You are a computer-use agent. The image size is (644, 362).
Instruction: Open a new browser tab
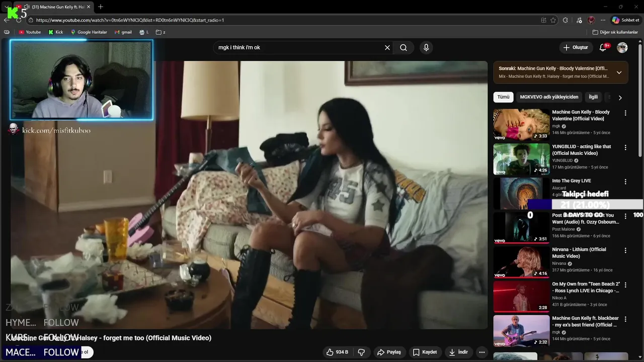tap(101, 7)
